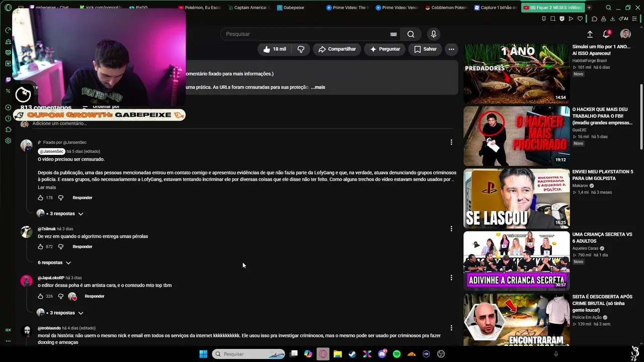Open a new browser tab
The image size is (644, 362).
coord(589,8)
